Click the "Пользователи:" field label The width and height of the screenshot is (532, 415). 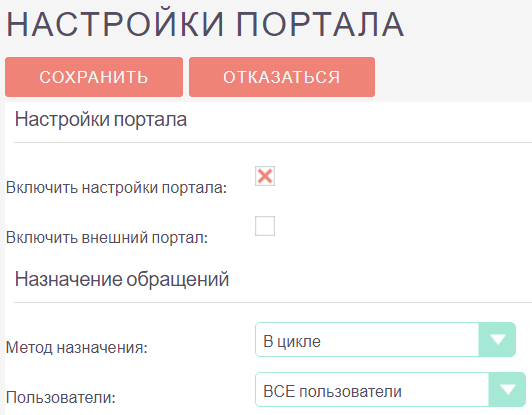point(61,397)
